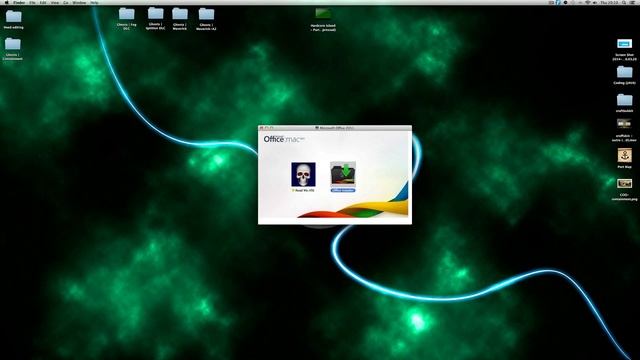The height and width of the screenshot is (360, 640).
Task: Select the Ghosts Fog DLC folder
Action: pyautogui.click(x=127, y=14)
